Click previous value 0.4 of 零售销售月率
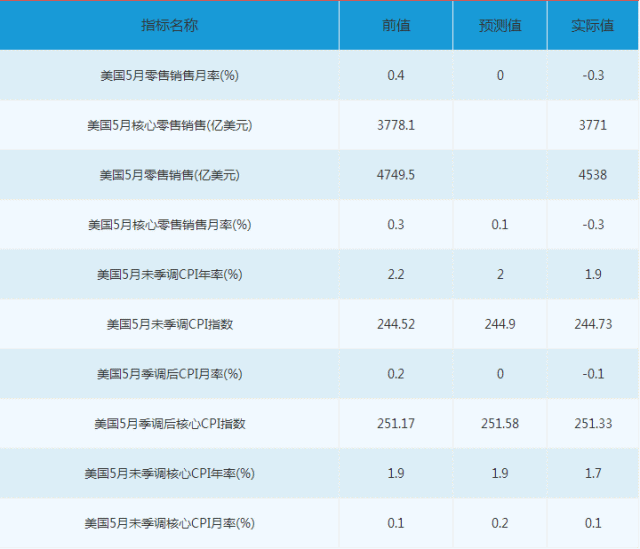The width and height of the screenshot is (640, 549). pyautogui.click(x=396, y=76)
